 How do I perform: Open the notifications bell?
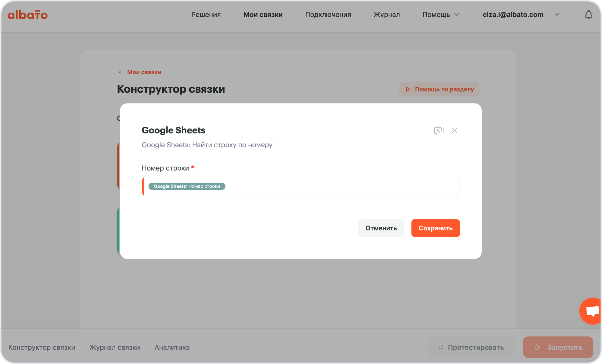pyautogui.click(x=588, y=15)
